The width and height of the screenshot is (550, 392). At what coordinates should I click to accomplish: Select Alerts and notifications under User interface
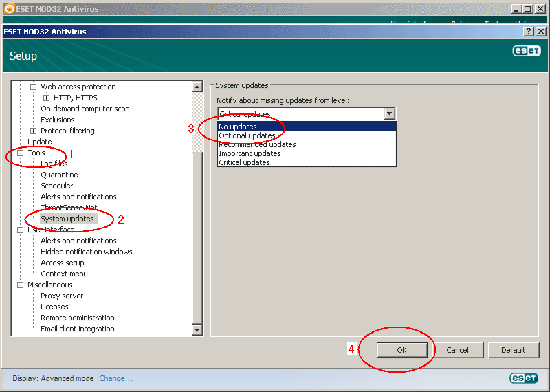pos(78,241)
